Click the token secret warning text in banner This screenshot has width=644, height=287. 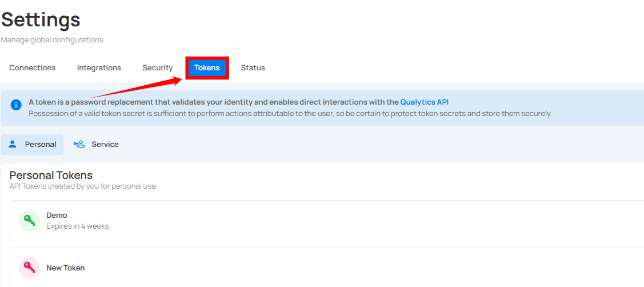click(x=289, y=113)
